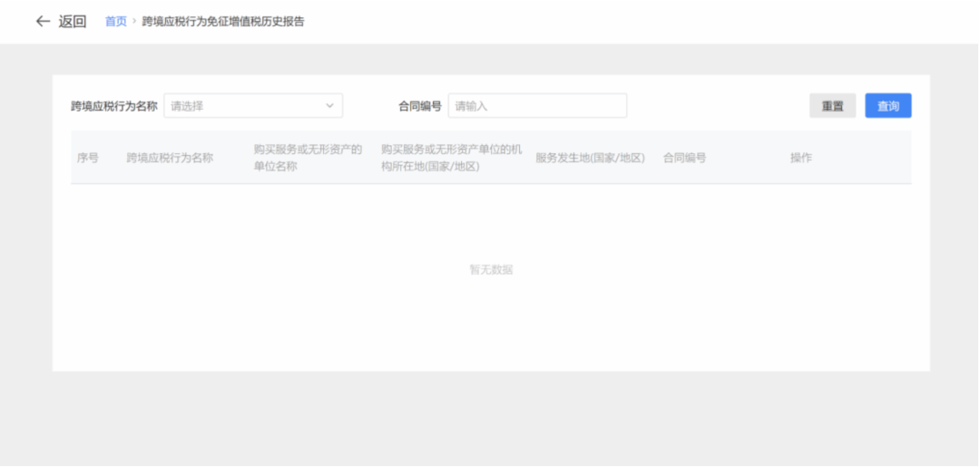Click the 合同编号 filter label
Image resolution: width=980 pixels, height=467 pixels.
(420, 106)
